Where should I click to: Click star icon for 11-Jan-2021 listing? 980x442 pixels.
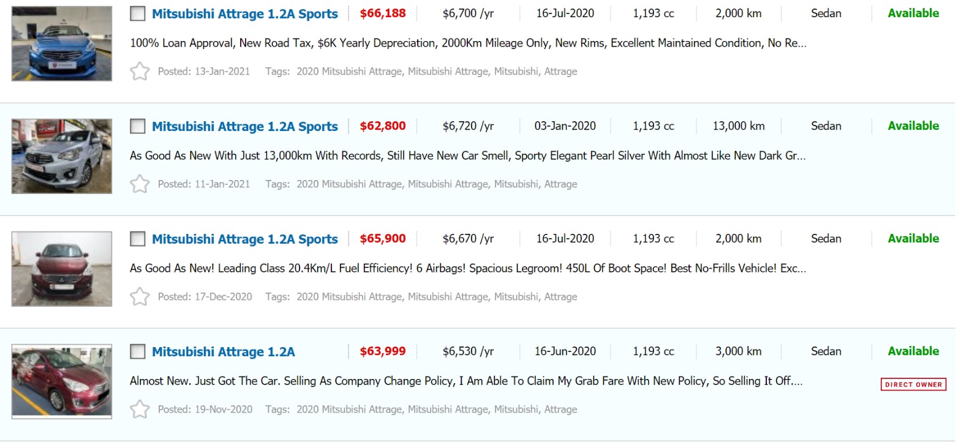coord(140,184)
